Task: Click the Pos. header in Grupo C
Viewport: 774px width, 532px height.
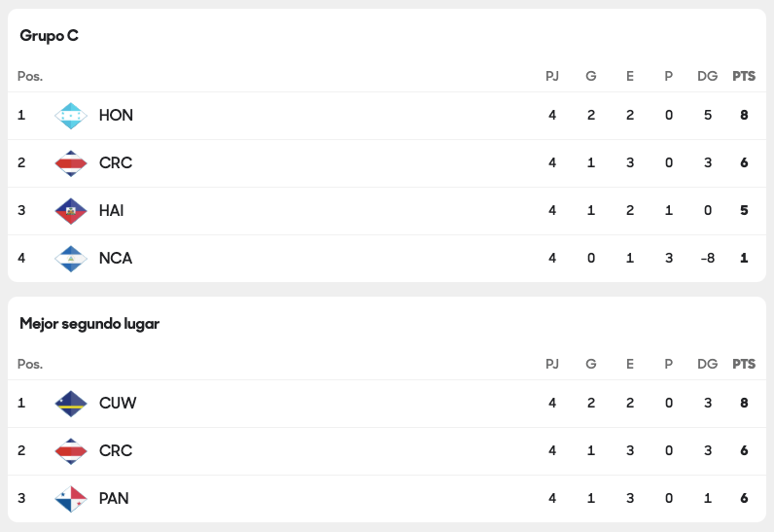Action: pyautogui.click(x=30, y=76)
